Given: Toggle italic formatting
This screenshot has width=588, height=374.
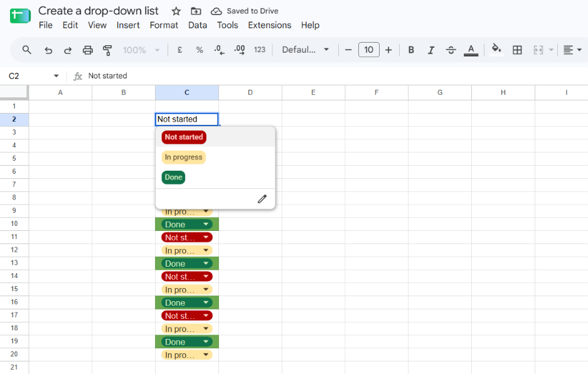Looking at the screenshot, I should (431, 50).
